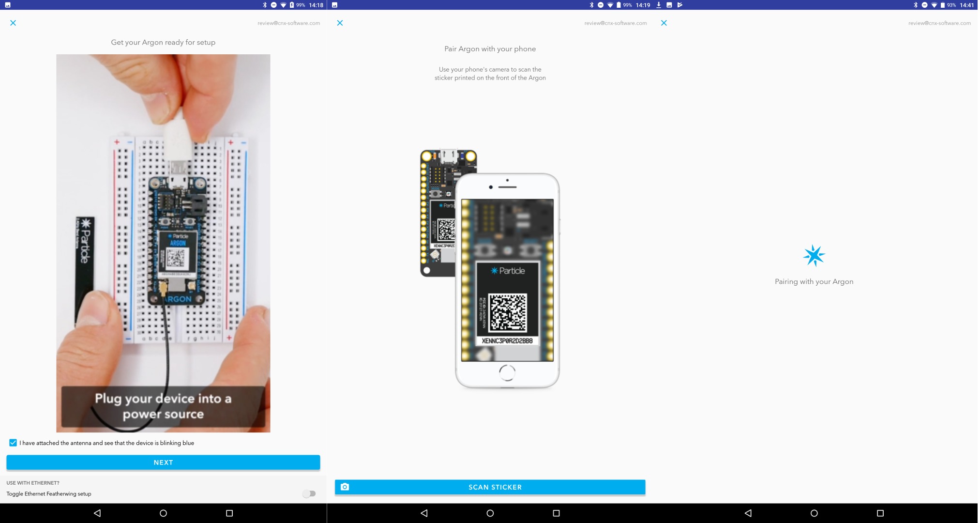Tap Android home button on first screen
The width and height of the screenshot is (980, 523).
point(163,513)
